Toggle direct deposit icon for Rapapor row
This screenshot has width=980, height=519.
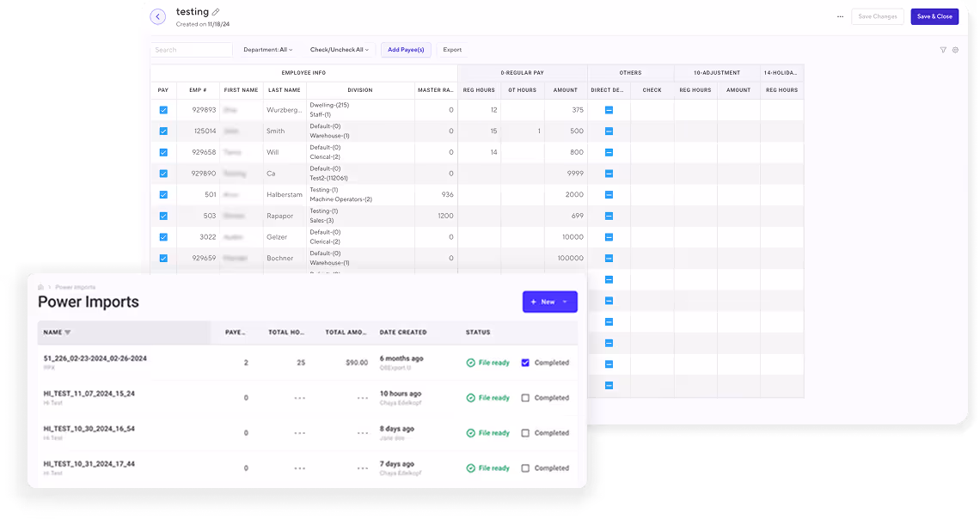(x=609, y=216)
